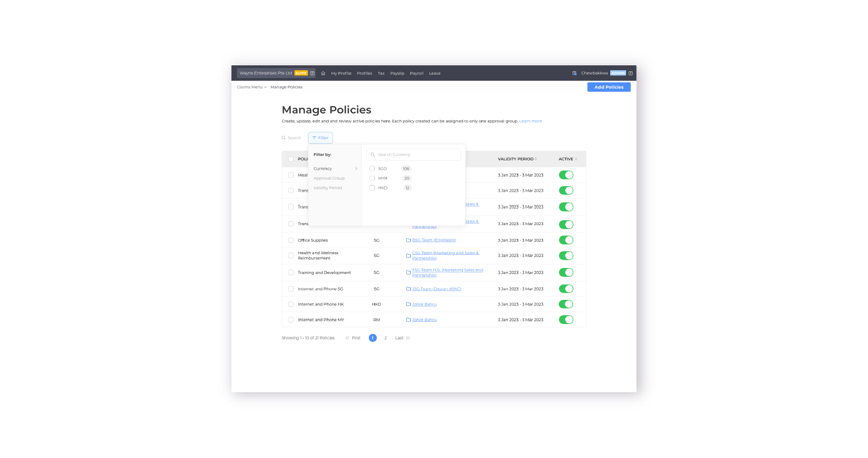868x458 pixels.
Task: Open the Learn more link
Action: 530,121
